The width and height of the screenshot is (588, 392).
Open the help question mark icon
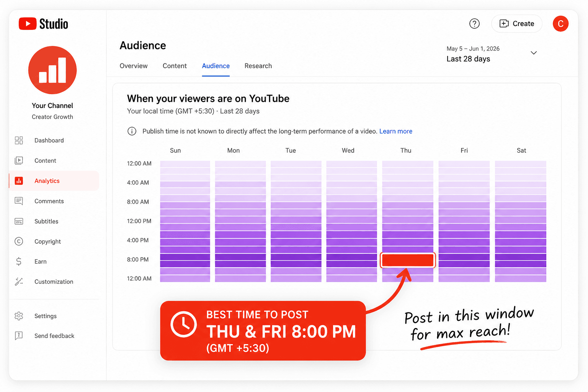click(x=474, y=24)
